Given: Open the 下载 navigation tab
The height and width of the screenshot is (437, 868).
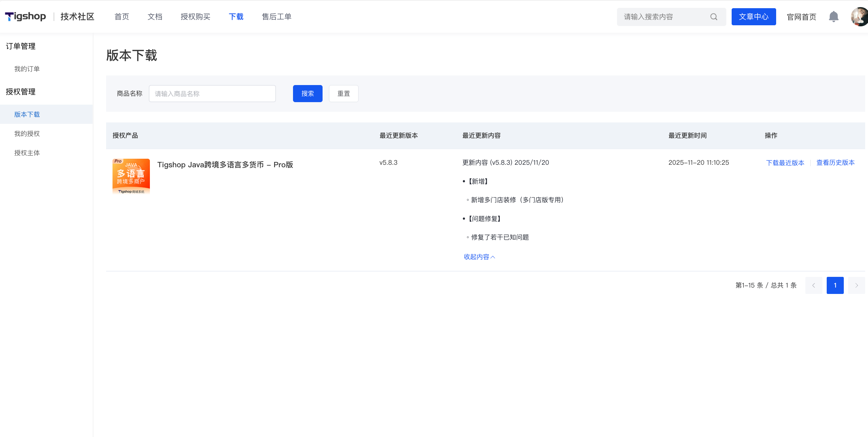Looking at the screenshot, I should [x=236, y=17].
